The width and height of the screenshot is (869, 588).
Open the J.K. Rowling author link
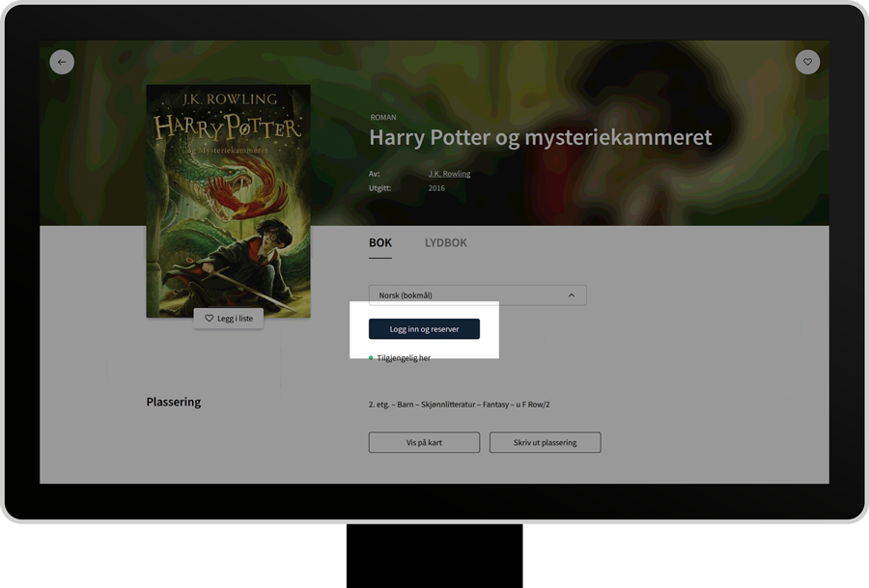coord(449,174)
